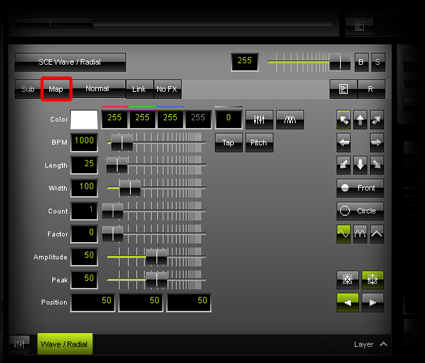Image resolution: width=425 pixels, height=363 pixels.
Task: Click the Tap tempo button
Action: click(229, 143)
